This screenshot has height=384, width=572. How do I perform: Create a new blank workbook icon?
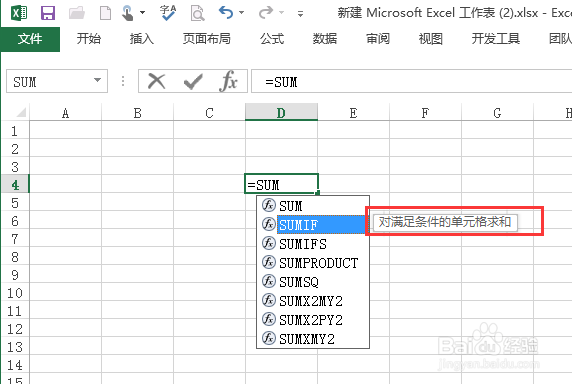coord(105,13)
